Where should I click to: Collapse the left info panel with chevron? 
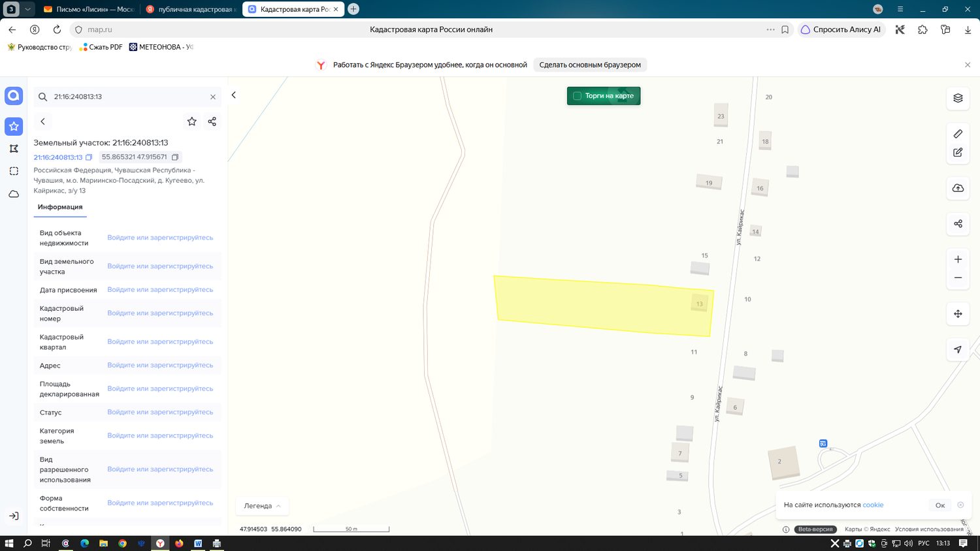[x=233, y=95]
